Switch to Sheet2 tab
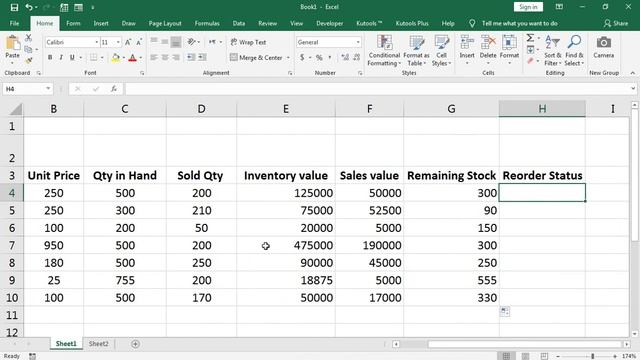The width and height of the screenshot is (640, 360). point(99,344)
